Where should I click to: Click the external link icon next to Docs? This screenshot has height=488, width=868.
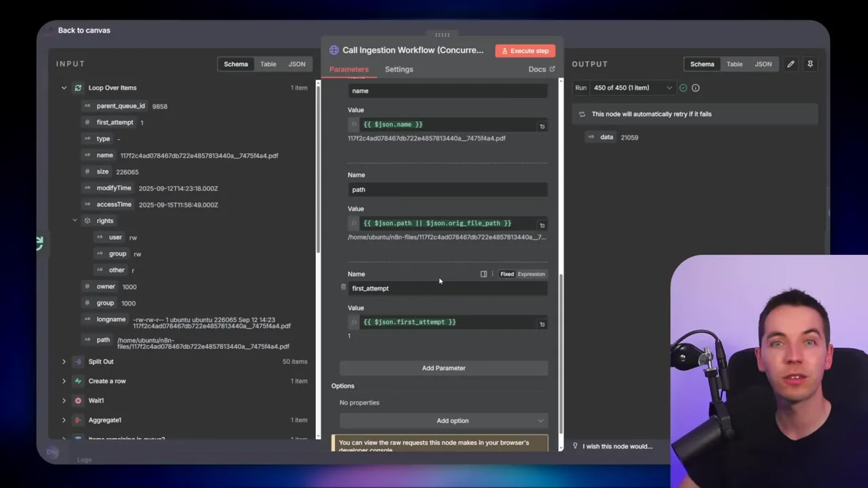pos(552,69)
